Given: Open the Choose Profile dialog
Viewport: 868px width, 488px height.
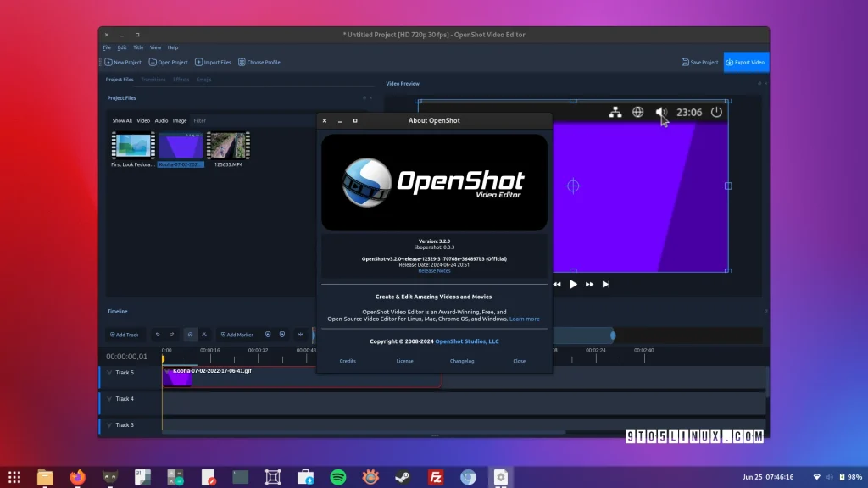Looking at the screenshot, I should tap(259, 63).
